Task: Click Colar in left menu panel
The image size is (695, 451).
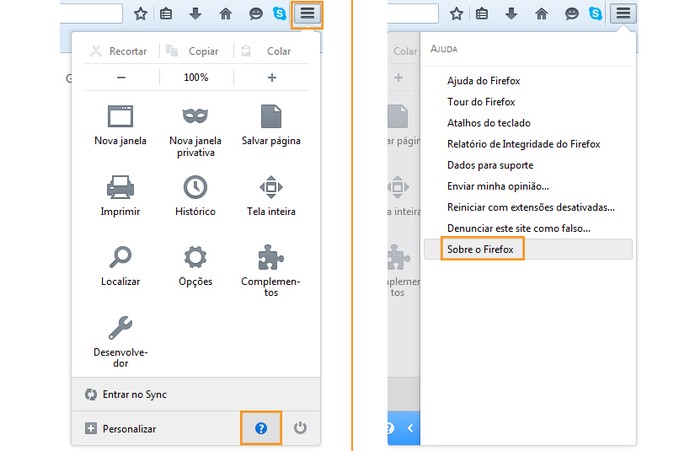Action: tap(267, 51)
